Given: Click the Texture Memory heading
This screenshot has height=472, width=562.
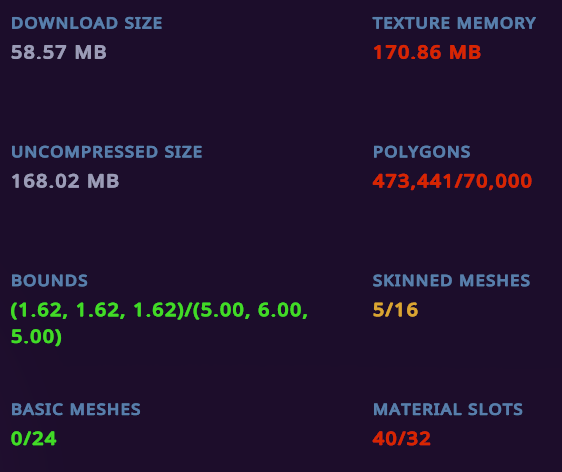Looking at the screenshot, I should coord(454,23).
